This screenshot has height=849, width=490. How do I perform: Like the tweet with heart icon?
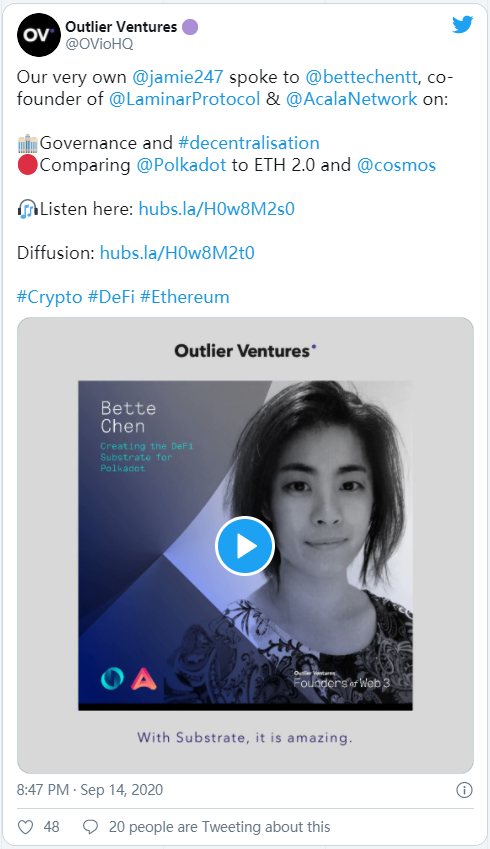tap(25, 827)
